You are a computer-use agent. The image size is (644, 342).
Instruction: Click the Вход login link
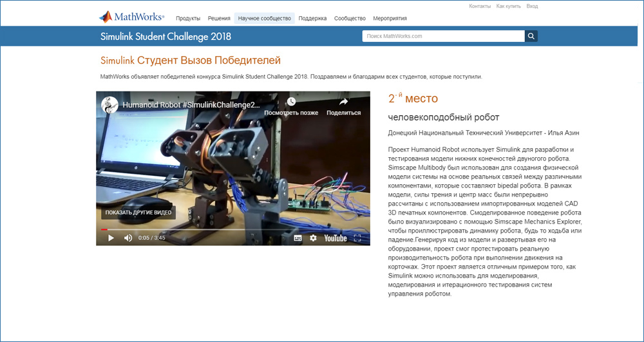tap(532, 6)
